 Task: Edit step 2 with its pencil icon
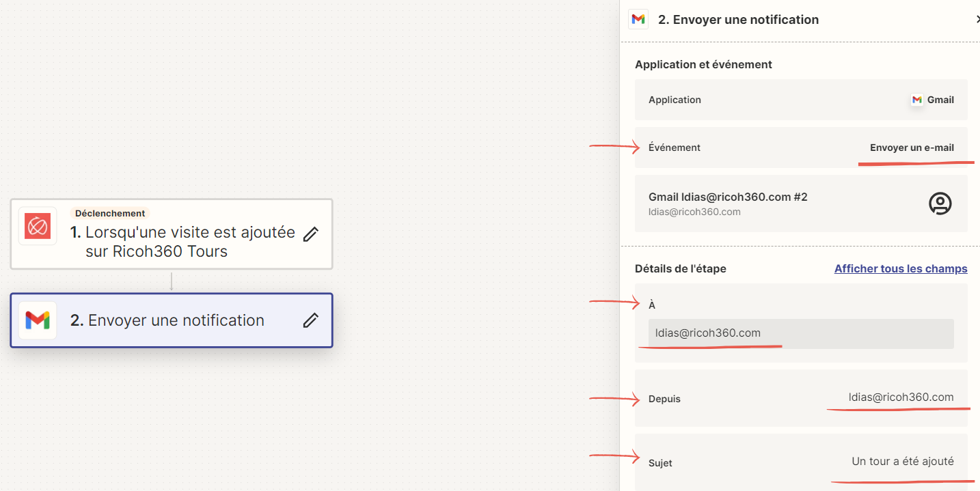pyautogui.click(x=311, y=320)
